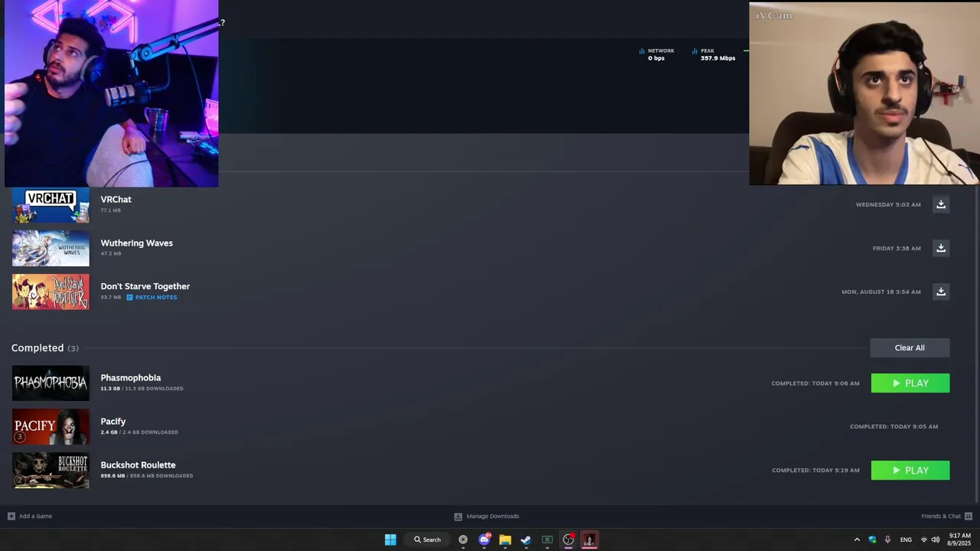980x551 pixels.
Task: Open File Explorer from the taskbar
Action: pyautogui.click(x=505, y=540)
